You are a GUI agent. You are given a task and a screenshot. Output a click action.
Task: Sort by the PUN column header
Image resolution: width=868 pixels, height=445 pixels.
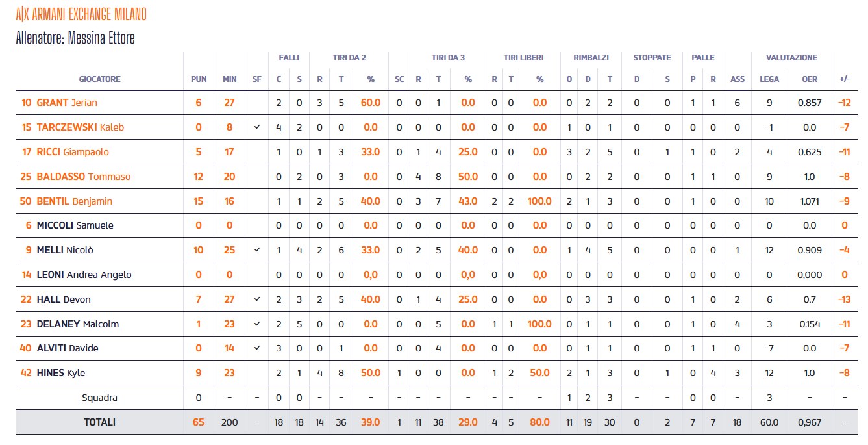point(199,79)
